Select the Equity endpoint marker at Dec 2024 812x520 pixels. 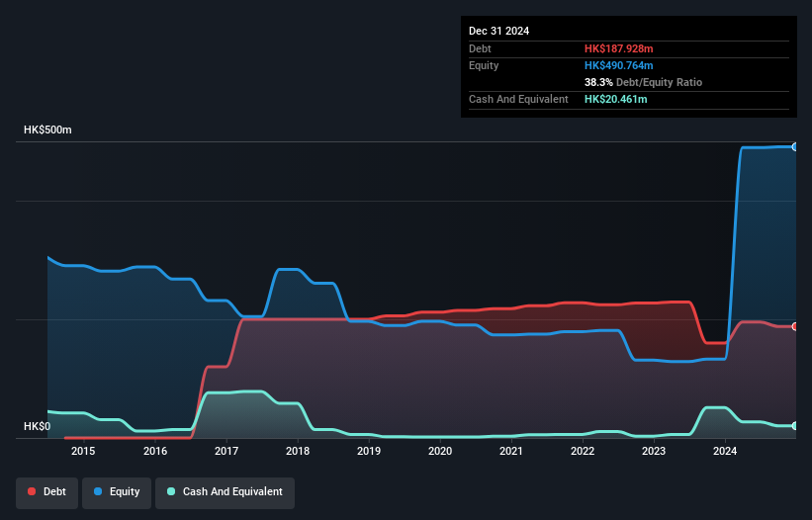pos(795,147)
